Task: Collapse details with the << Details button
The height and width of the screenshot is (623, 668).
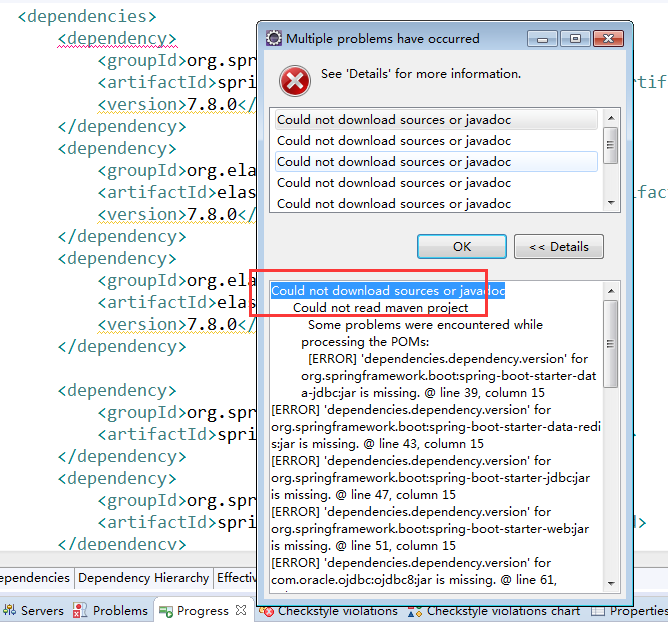Action: pyautogui.click(x=559, y=246)
